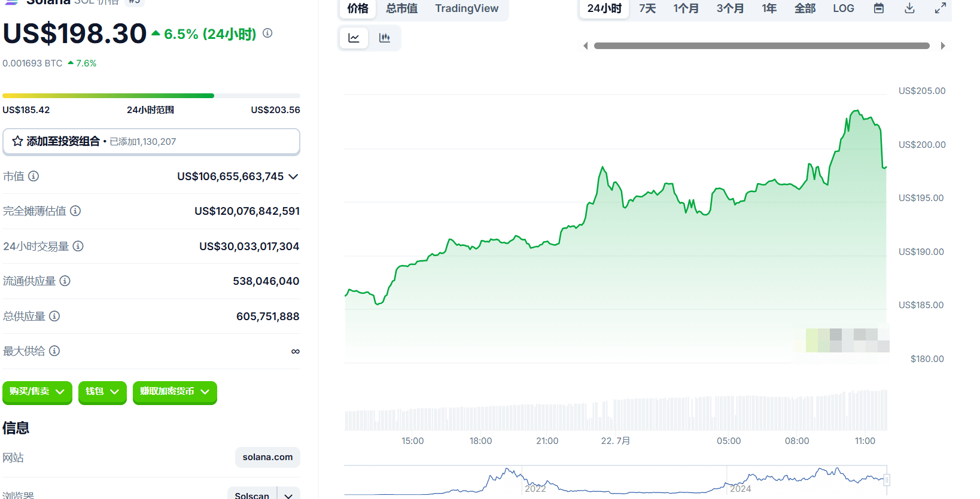
Task: Select the 7天 time range
Action: pyautogui.click(x=647, y=8)
